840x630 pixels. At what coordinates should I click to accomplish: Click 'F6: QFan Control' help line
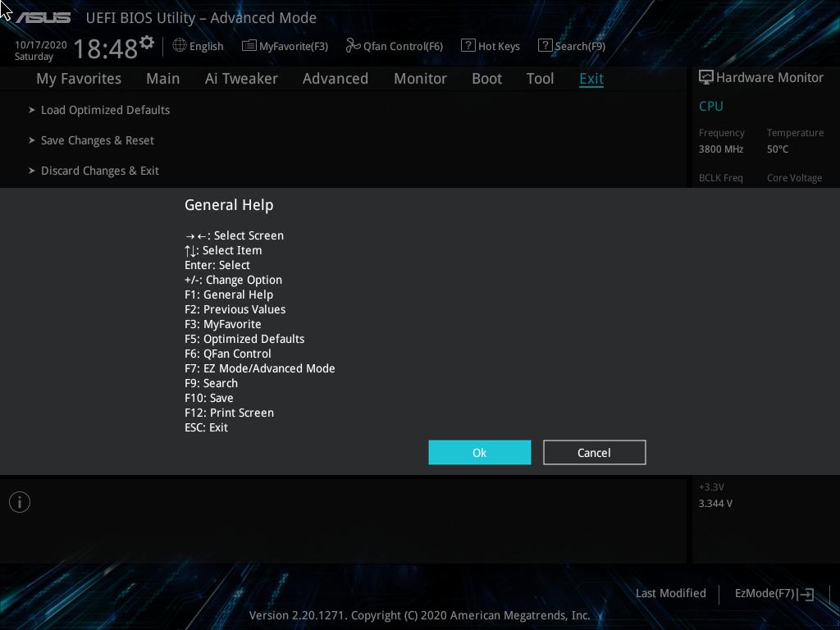[228, 354]
